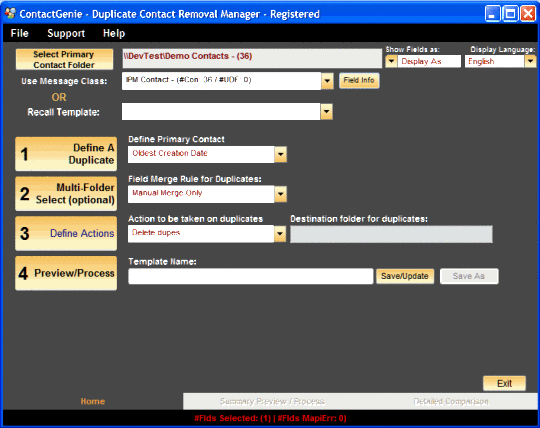Click the Oldest Creation Date field
The image size is (540, 428).
[x=201, y=154]
